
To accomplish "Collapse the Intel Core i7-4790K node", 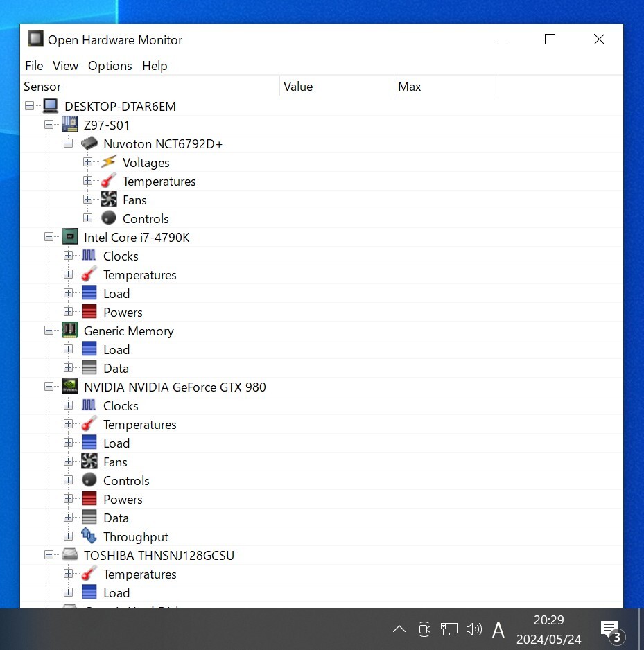I will pos(49,237).
